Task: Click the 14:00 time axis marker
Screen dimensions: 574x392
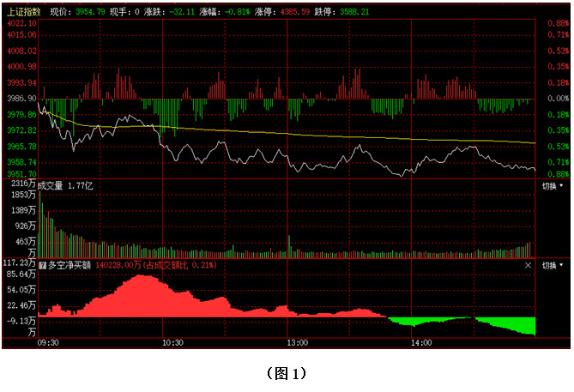Action: click(x=421, y=342)
